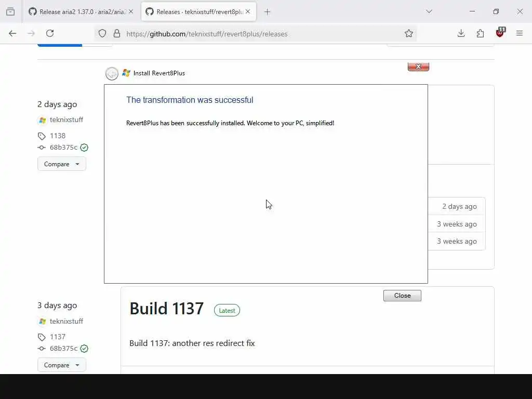
Task: Click 'Build 1137: another res redirect fix' text
Action: tap(192, 343)
